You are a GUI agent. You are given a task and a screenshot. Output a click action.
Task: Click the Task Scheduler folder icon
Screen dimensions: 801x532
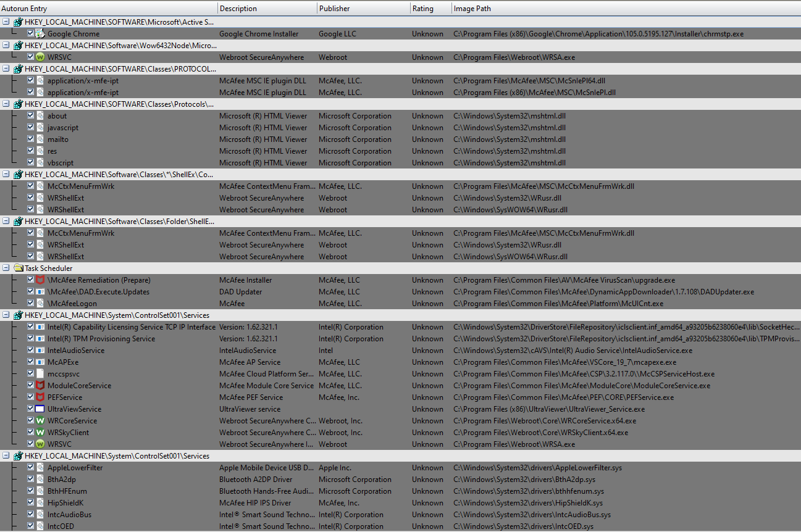(18, 268)
